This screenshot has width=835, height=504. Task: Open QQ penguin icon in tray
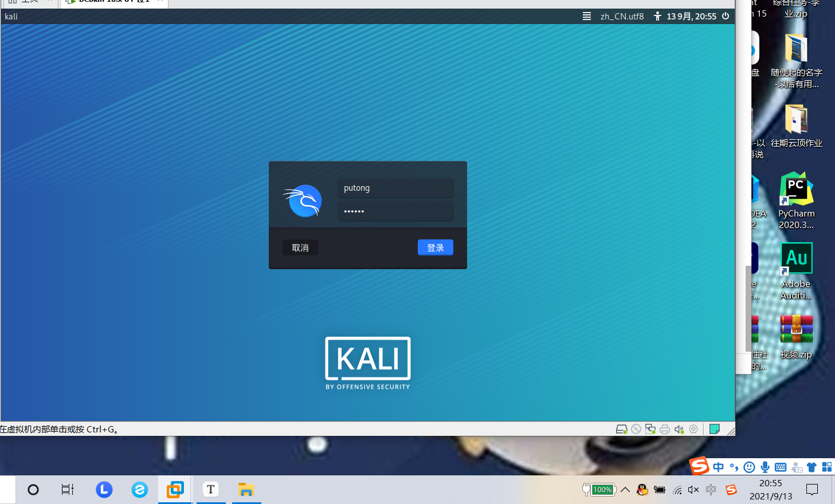pyautogui.click(x=642, y=490)
